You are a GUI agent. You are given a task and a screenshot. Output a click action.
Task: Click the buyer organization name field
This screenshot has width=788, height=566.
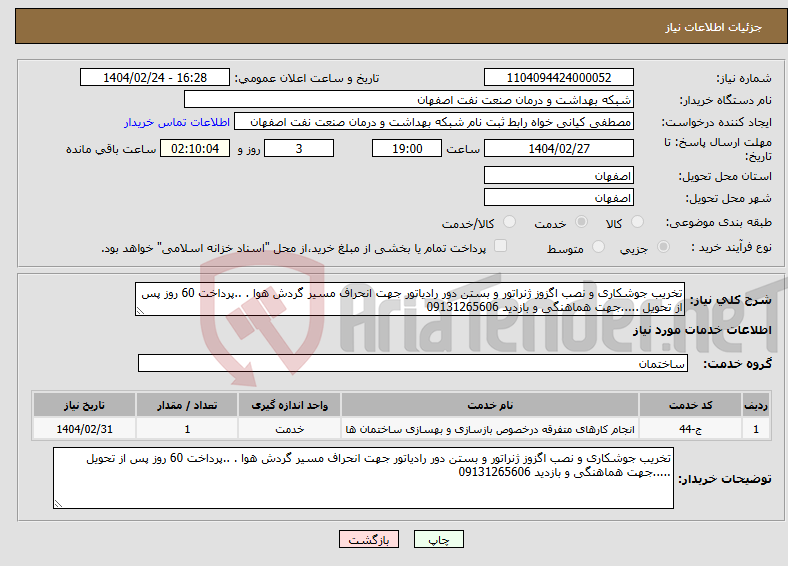409,100
